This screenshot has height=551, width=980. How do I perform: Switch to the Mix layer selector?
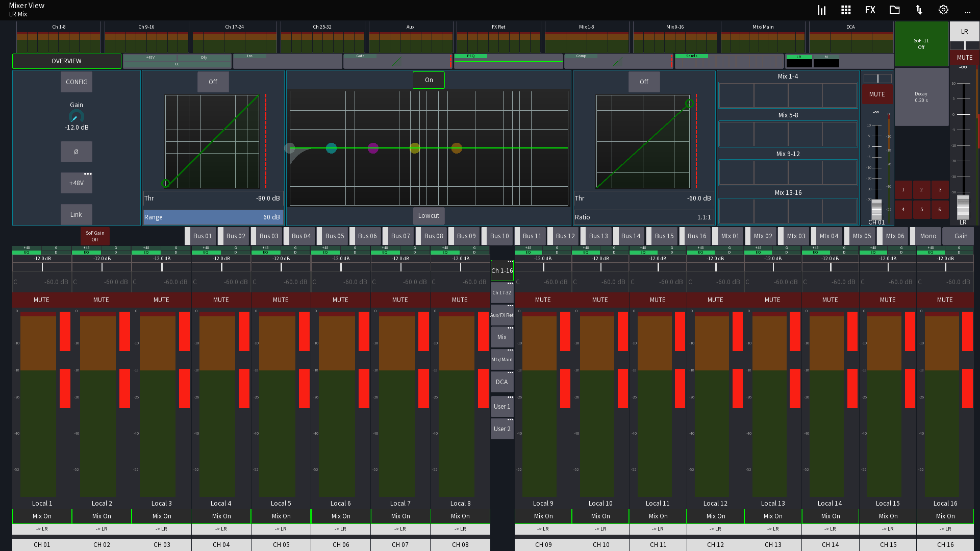click(501, 337)
